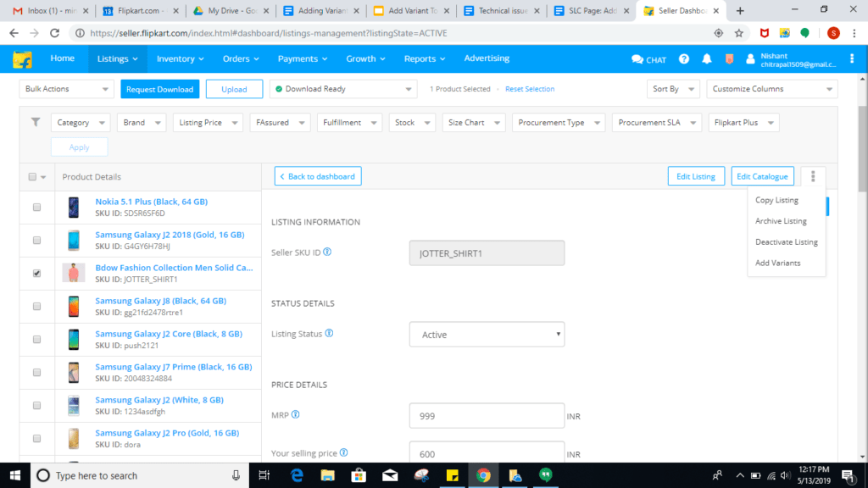Open the Inventory menu

tap(180, 58)
